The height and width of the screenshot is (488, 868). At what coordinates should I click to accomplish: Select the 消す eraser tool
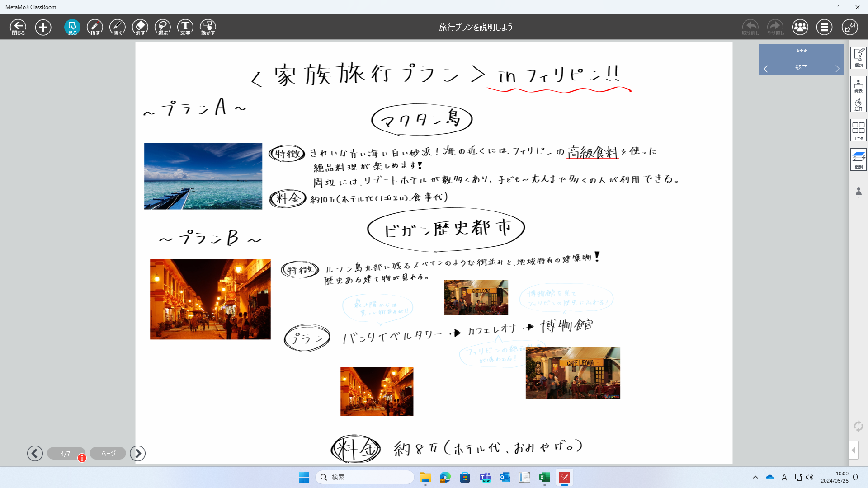coord(140,27)
